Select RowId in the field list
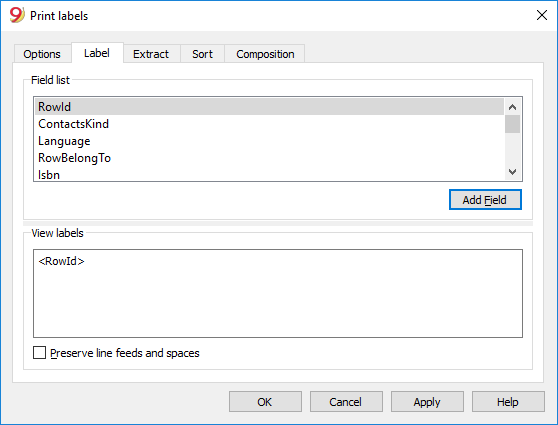 coord(269,107)
